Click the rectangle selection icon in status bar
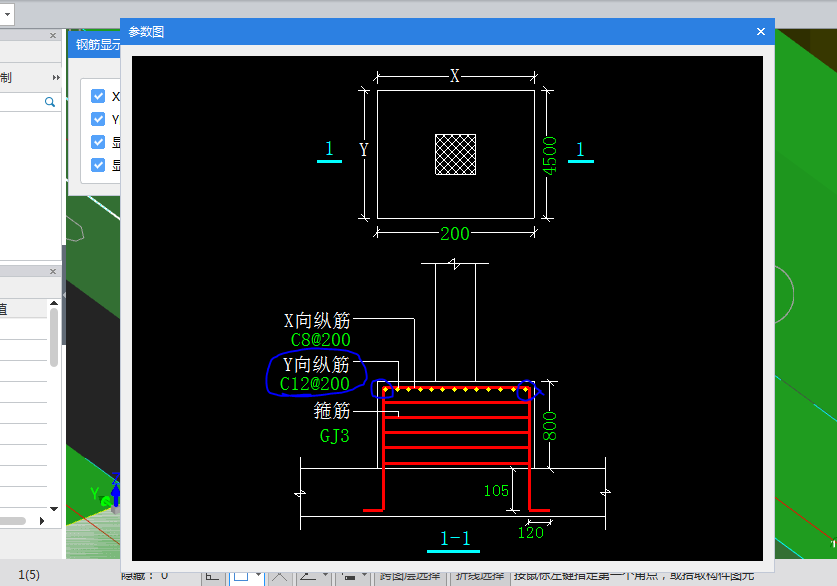The height and width of the screenshot is (586, 837). pyautogui.click(x=241, y=576)
